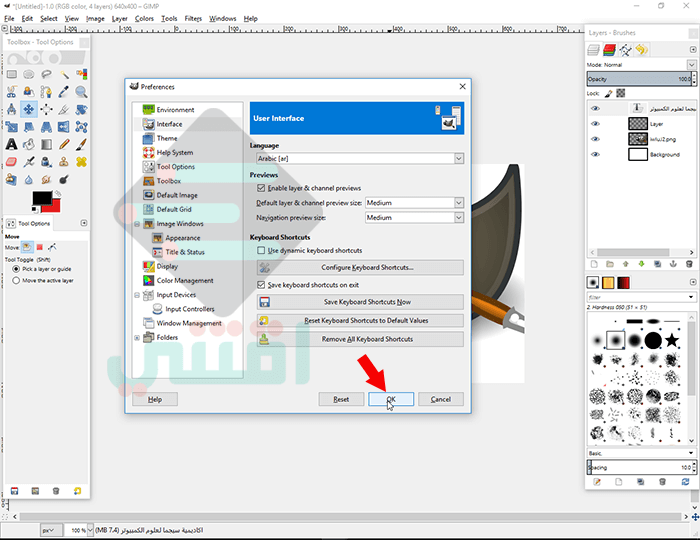This screenshot has width=700, height=540.
Task: Select the Scissors Select tool
Action: tap(12, 92)
